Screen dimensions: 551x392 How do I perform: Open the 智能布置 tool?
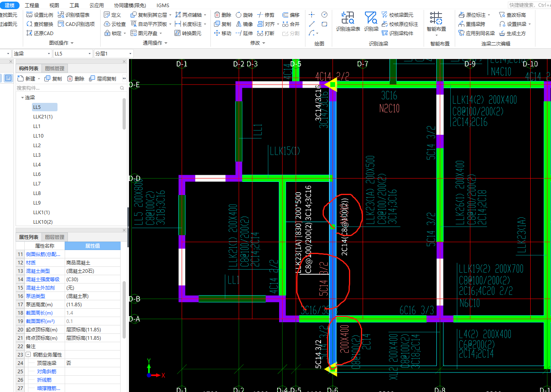point(436,23)
